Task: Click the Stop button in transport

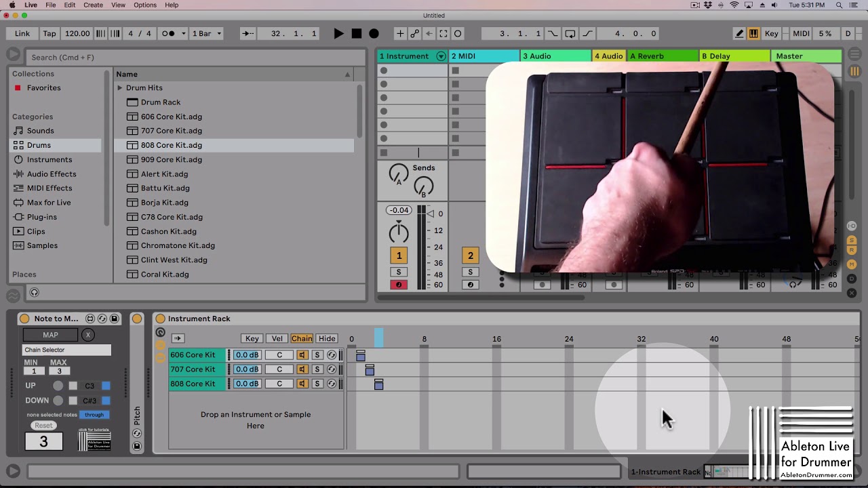Action: [356, 33]
